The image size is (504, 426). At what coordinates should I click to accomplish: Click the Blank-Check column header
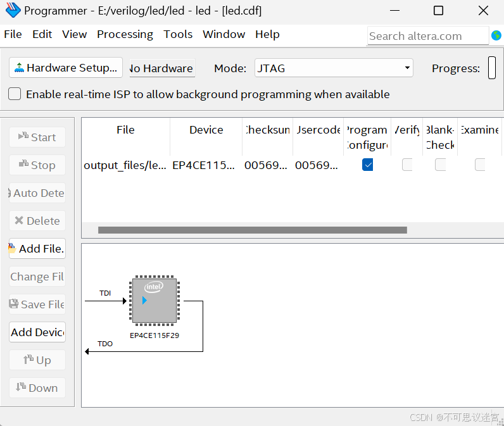click(440, 137)
